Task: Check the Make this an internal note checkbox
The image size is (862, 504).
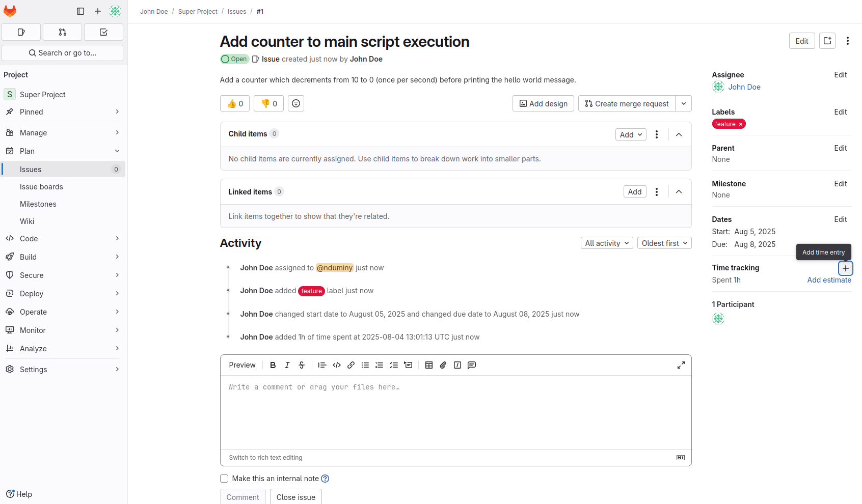Action: click(224, 479)
